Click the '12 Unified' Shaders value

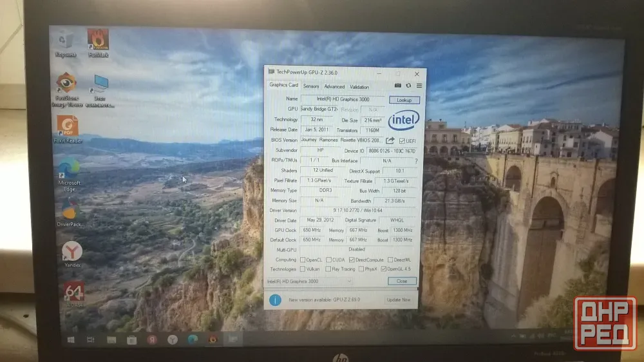tap(323, 170)
